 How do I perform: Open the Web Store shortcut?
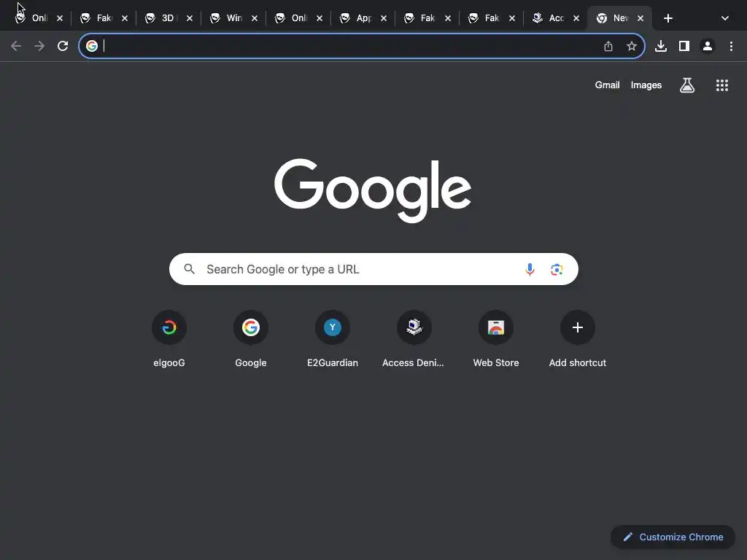pos(496,339)
